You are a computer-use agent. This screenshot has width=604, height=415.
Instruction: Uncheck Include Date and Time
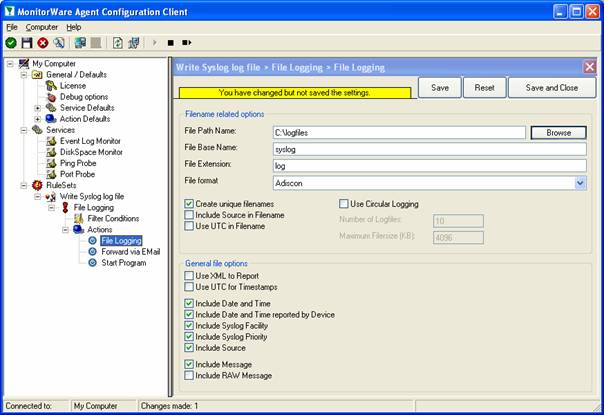tap(189, 303)
